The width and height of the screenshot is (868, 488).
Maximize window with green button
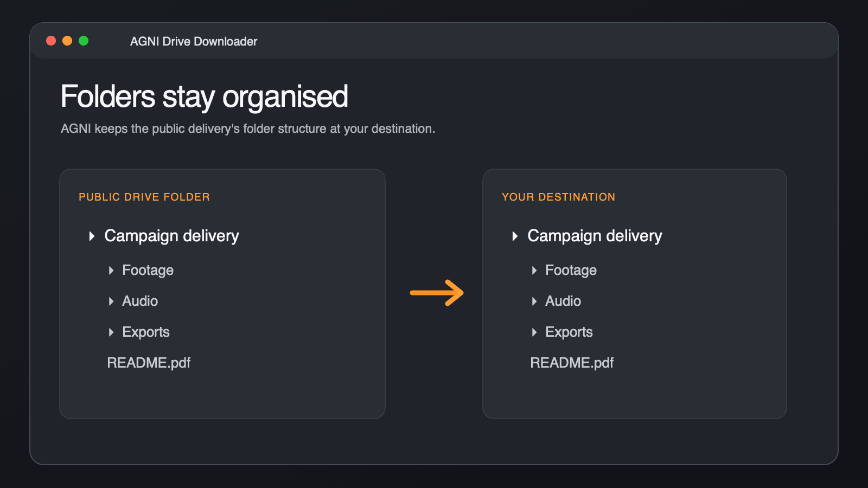(x=84, y=41)
